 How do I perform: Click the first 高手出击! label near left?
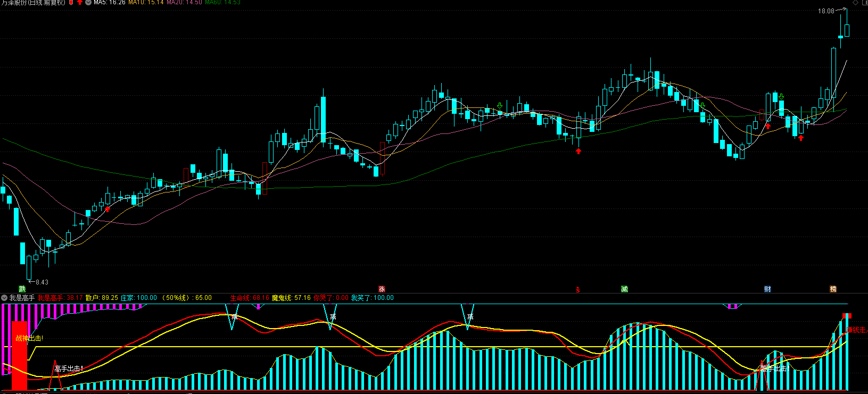pos(69,368)
